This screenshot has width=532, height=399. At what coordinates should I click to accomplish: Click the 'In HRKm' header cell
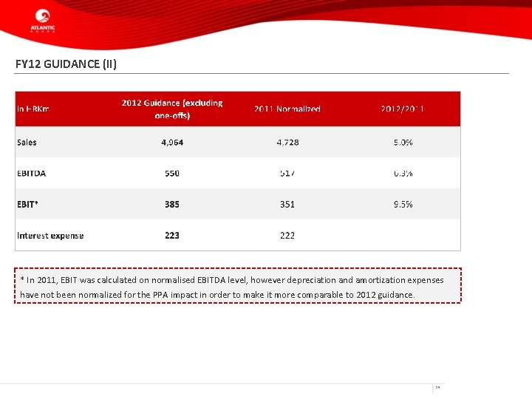33,109
